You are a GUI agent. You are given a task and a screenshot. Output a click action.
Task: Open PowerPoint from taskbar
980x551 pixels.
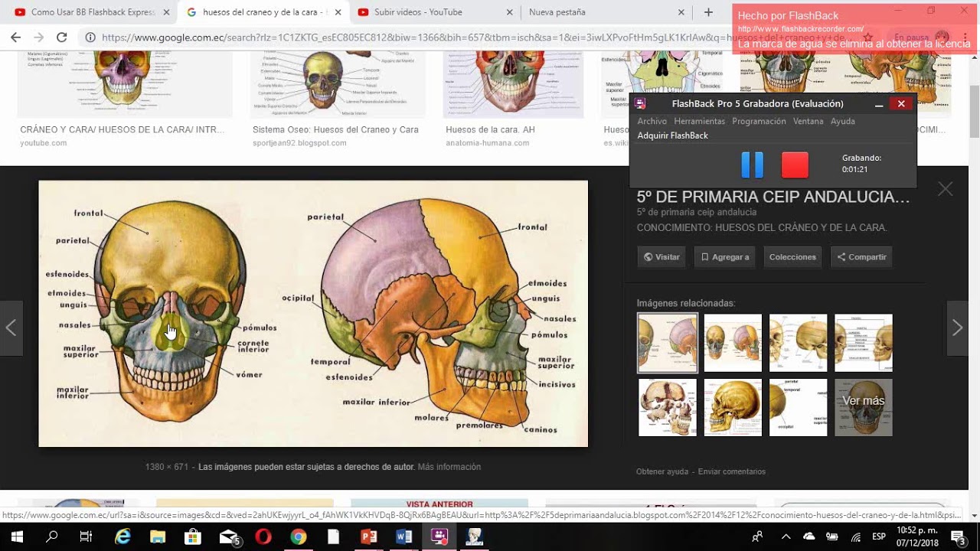click(x=369, y=536)
